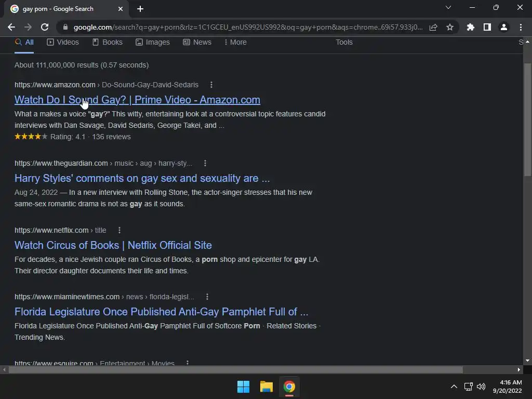Viewport: 532px width, 399px height.
Task: Close the Google Search tab
Action: coord(121,9)
